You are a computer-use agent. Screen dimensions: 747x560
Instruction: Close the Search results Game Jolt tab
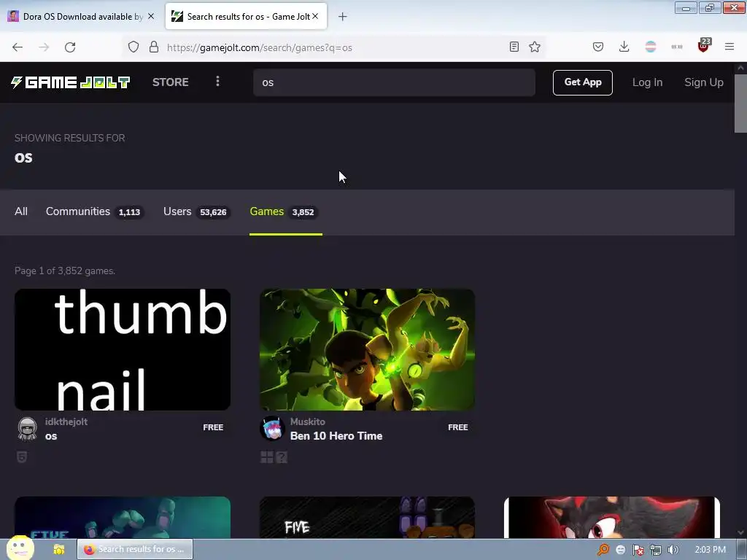(315, 16)
